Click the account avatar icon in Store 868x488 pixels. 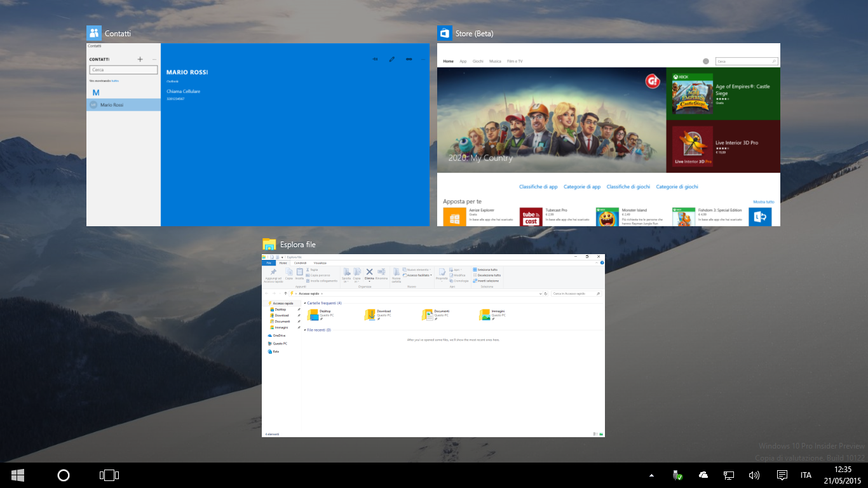[x=706, y=62]
